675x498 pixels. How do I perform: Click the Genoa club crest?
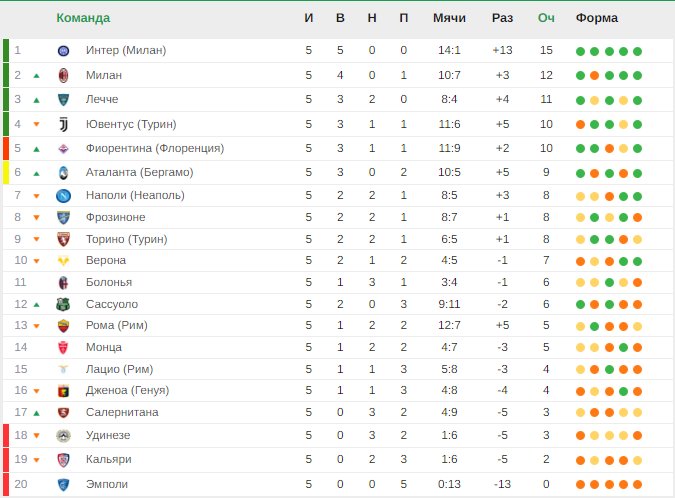[x=63, y=391]
